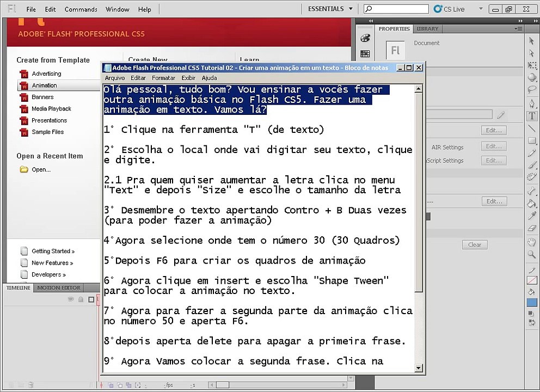Click the CS Live icon
The image size is (540, 392).
coord(438,9)
